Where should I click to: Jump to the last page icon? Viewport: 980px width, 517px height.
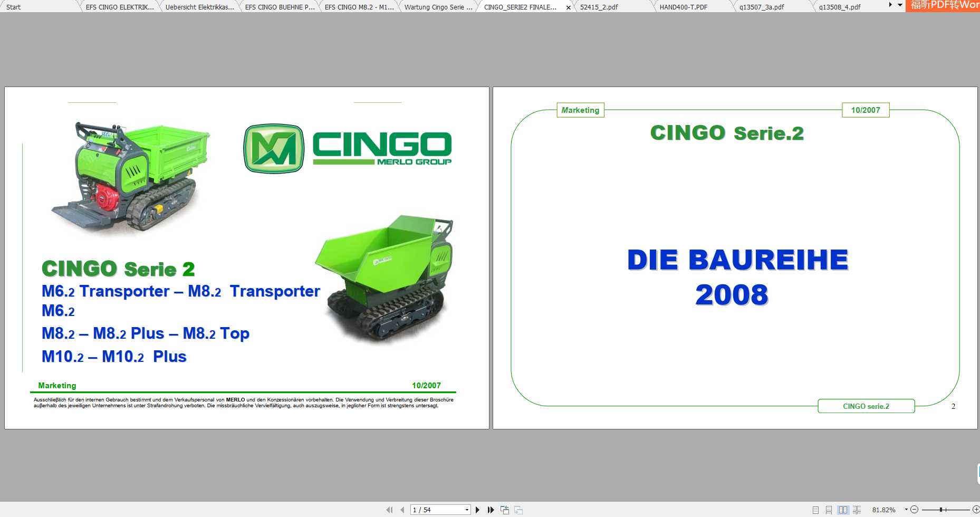(490, 510)
